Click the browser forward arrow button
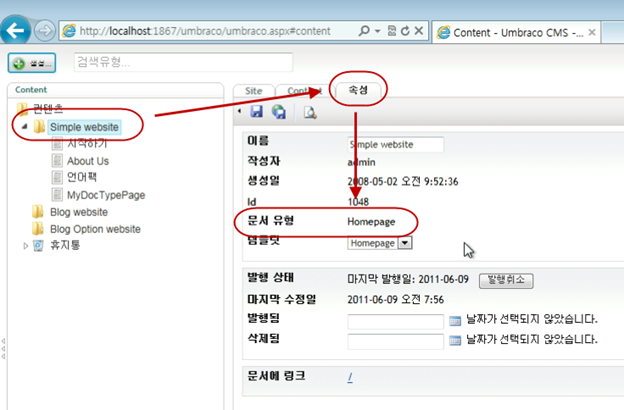The width and height of the screenshot is (624, 410). (44, 30)
